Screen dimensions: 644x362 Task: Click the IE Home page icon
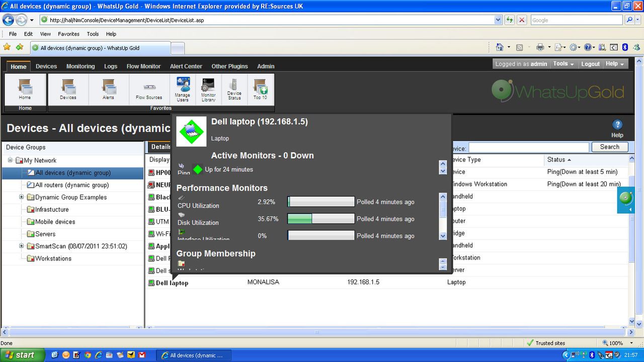(x=500, y=47)
